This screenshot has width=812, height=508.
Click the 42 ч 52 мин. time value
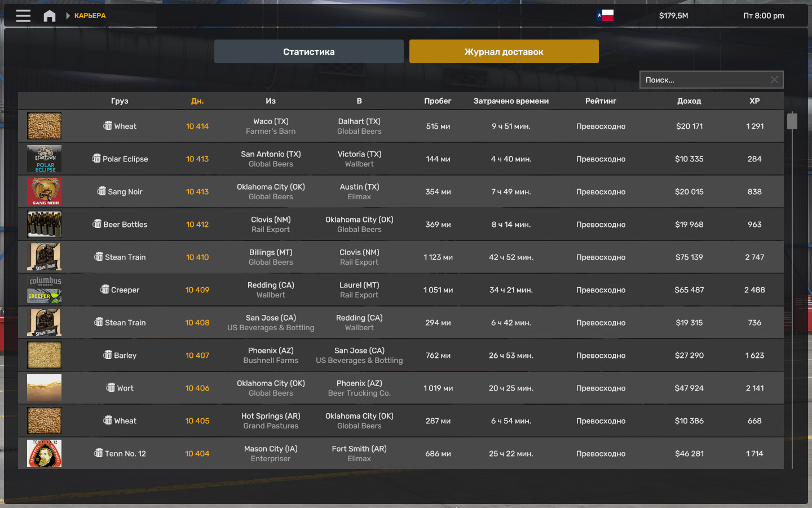(511, 257)
